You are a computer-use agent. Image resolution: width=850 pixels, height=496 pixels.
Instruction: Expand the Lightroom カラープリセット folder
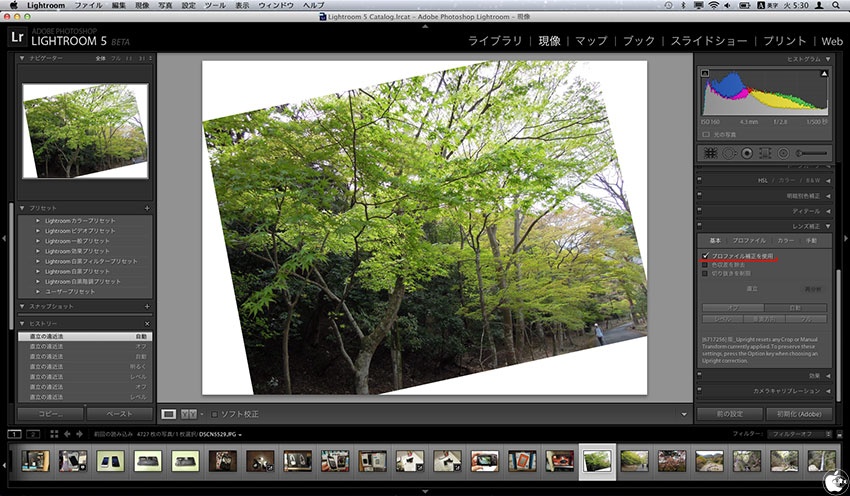38,220
